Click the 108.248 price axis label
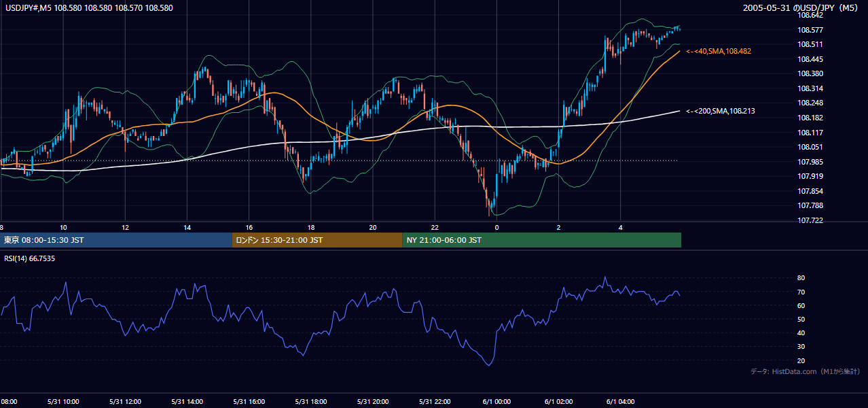The width and height of the screenshot is (868, 408). 810,103
